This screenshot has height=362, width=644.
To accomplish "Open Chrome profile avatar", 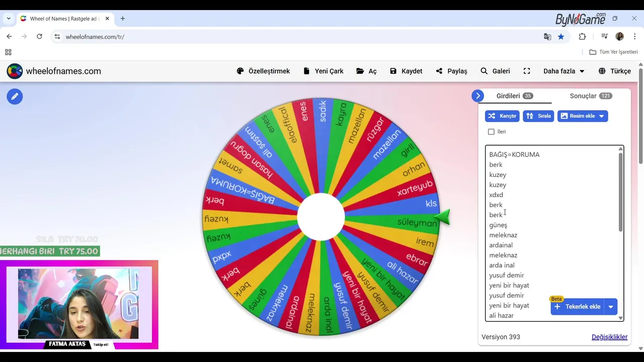I will click(x=620, y=37).
